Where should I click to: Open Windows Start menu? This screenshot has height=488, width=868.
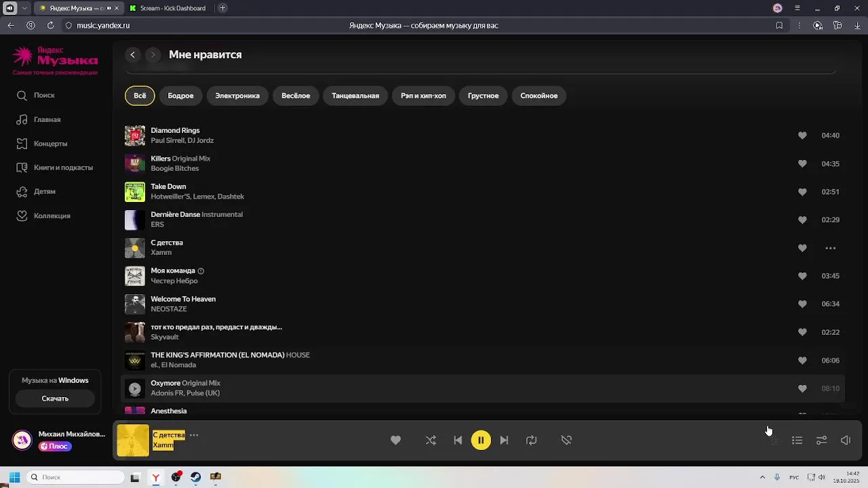coord(14,477)
